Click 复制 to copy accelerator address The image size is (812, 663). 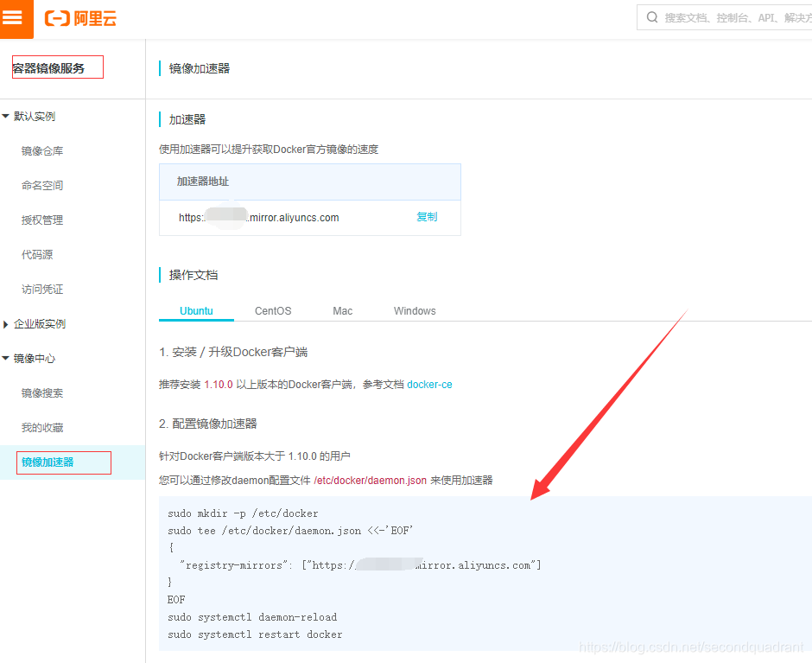pos(427,217)
